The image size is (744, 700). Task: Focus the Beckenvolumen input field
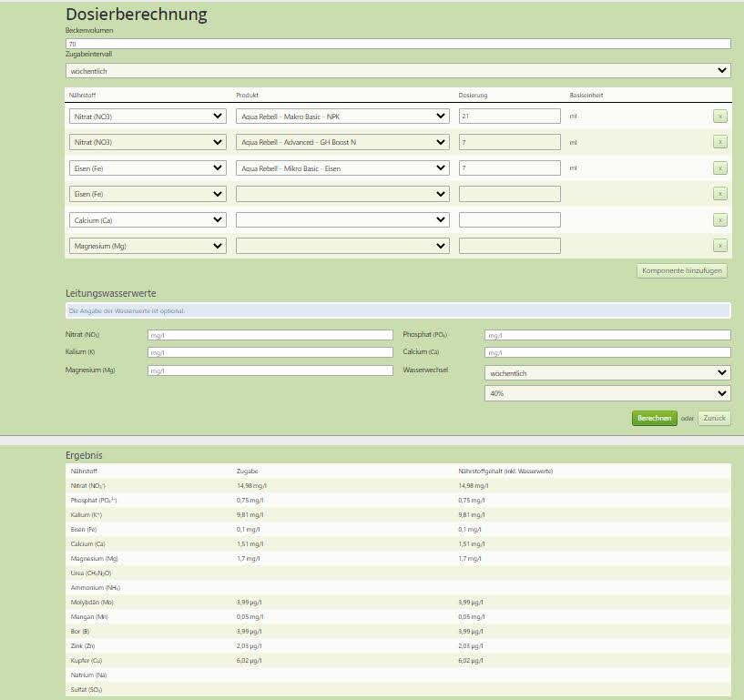[398, 44]
